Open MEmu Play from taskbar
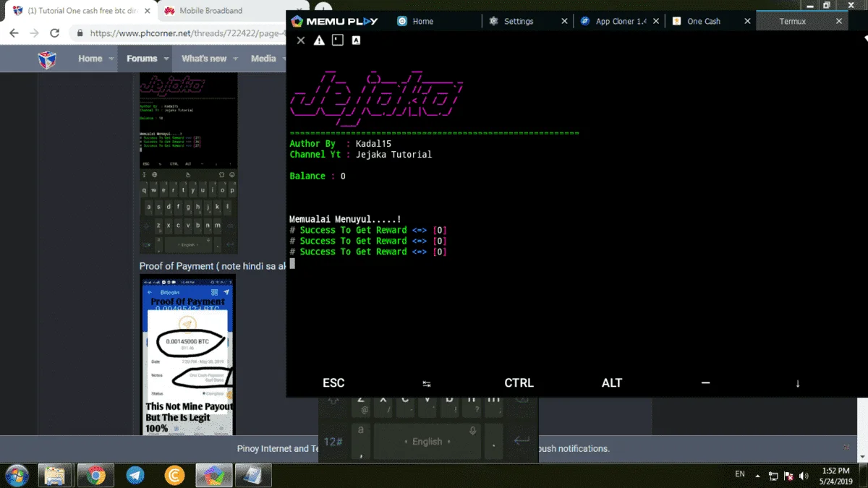The height and width of the screenshot is (488, 868). click(213, 476)
